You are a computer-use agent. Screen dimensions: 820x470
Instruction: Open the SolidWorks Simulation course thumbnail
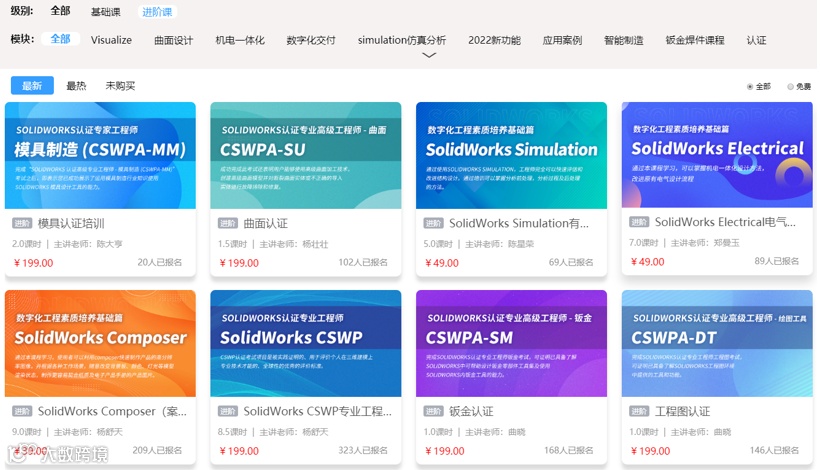(x=511, y=155)
